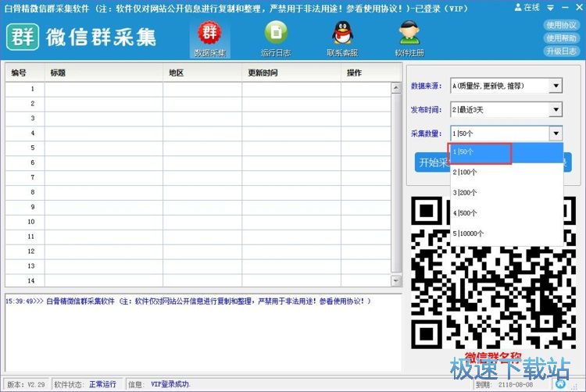This screenshot has width=586, height=392.
Task: Click the 15:39:49 log entry line
Action: [x=188, y=301]
